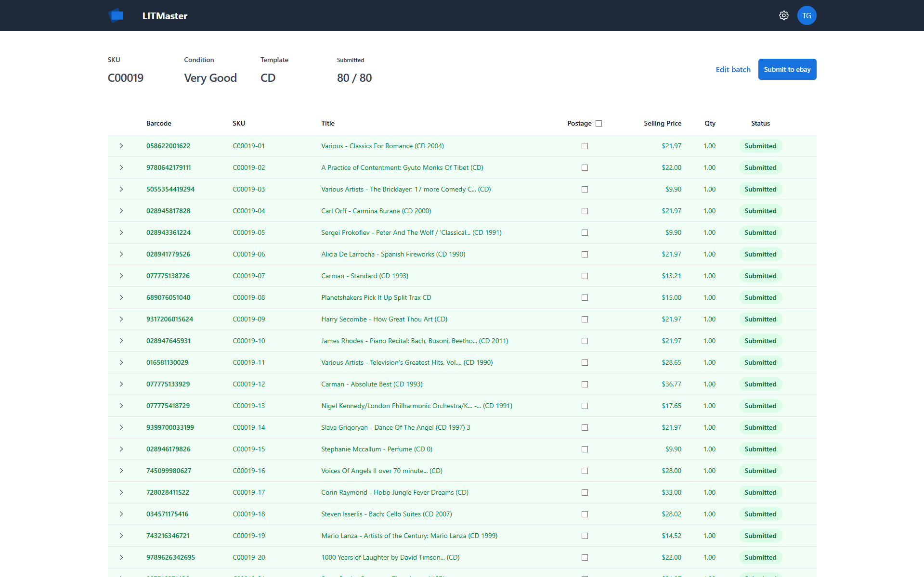Click the LITMaster logo icon
The image size is (924, 577).
click(x=116, y=15)
